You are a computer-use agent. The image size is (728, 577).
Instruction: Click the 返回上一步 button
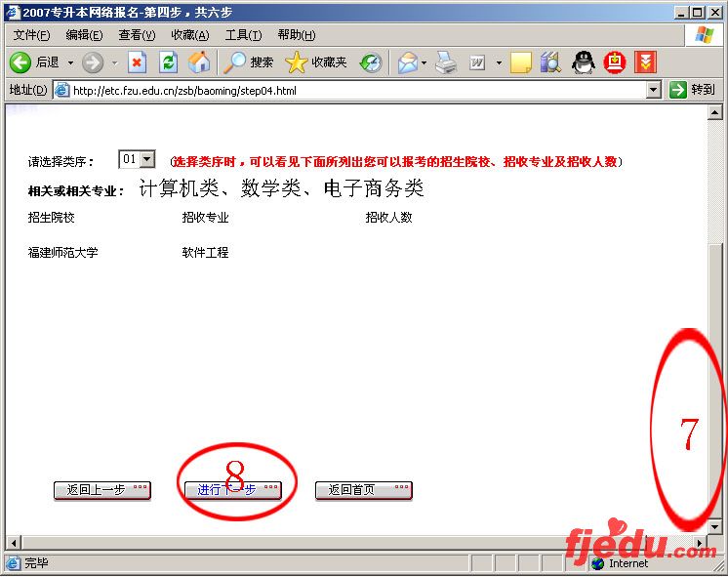pyautogui.click(x=102, y=490)
